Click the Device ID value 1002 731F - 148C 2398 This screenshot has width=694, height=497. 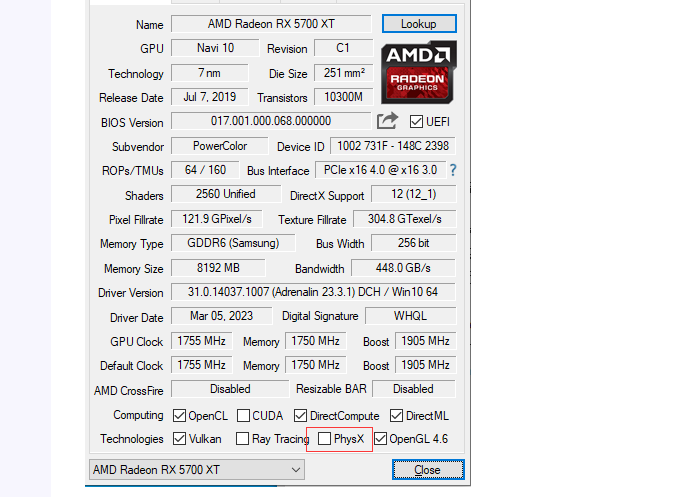[x=393, y=146]
